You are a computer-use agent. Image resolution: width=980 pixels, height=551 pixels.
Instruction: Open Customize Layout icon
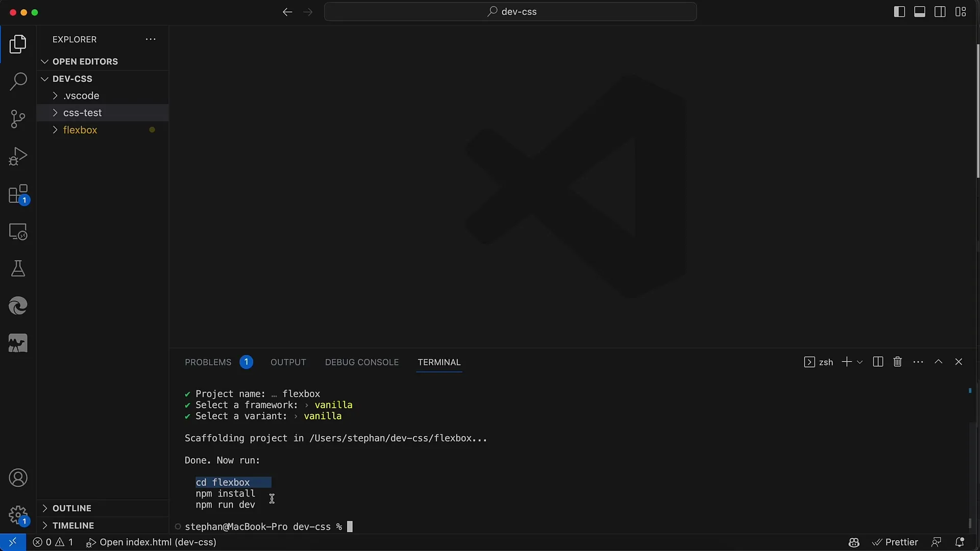pyautogui.click(x=961, y=12)
